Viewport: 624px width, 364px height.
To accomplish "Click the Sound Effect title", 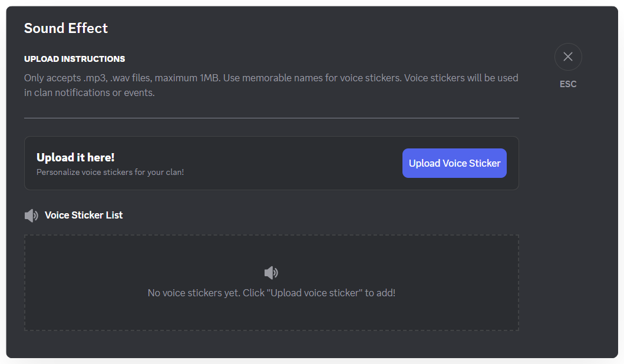I will tap(66, 28).
